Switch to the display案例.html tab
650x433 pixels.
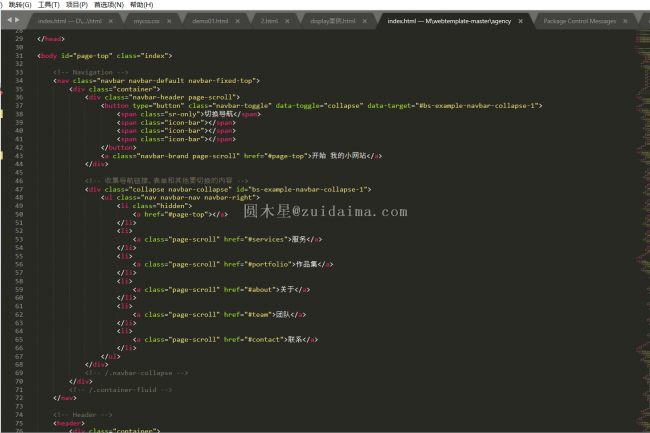coord(332,20)
